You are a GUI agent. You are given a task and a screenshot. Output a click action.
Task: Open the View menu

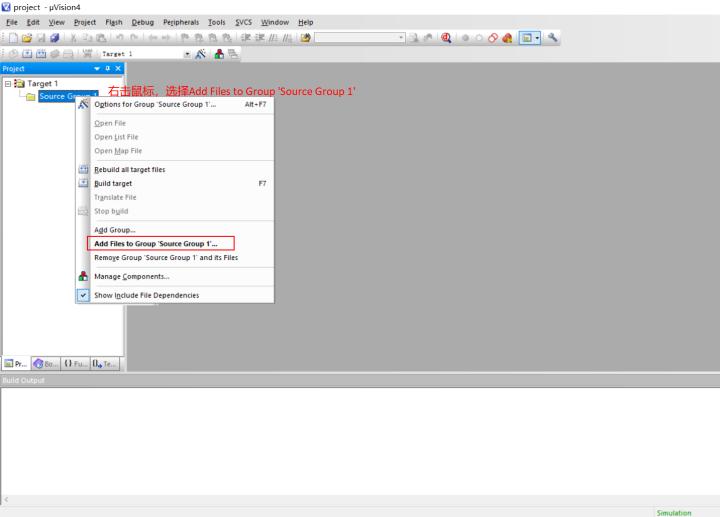[x=56, y=22]
